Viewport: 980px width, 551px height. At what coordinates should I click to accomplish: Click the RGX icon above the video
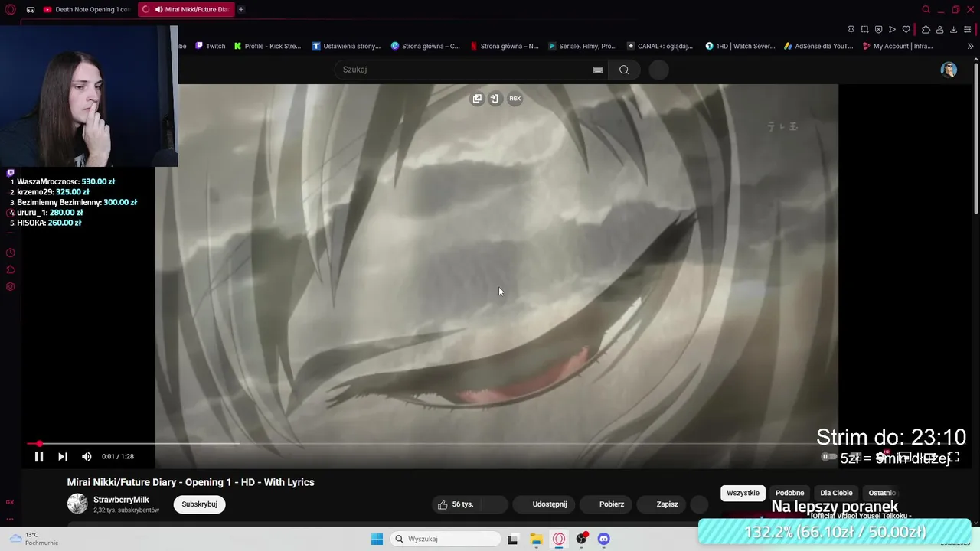(x=514, y=98)
